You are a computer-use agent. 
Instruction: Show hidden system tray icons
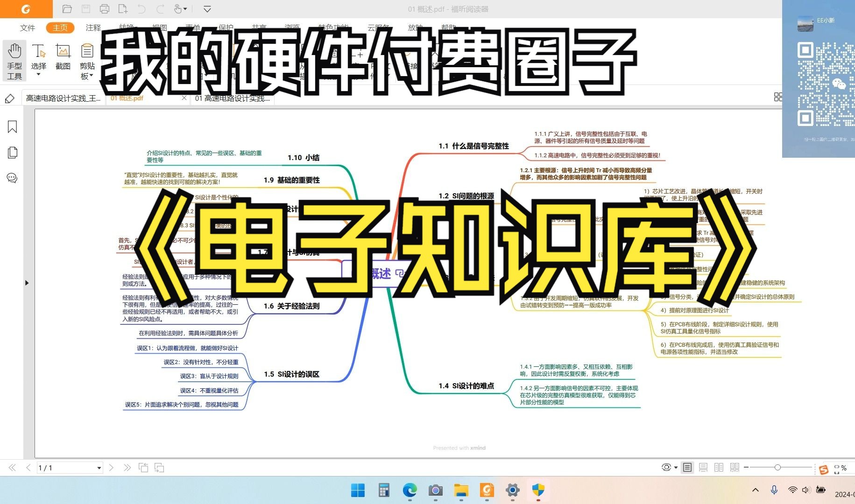pos(756,490)
